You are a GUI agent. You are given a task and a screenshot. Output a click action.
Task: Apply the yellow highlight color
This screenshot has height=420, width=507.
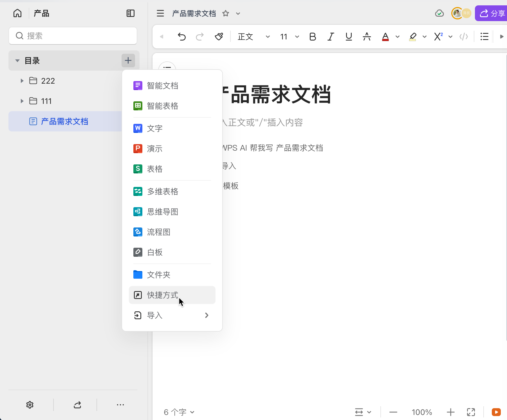412,37
